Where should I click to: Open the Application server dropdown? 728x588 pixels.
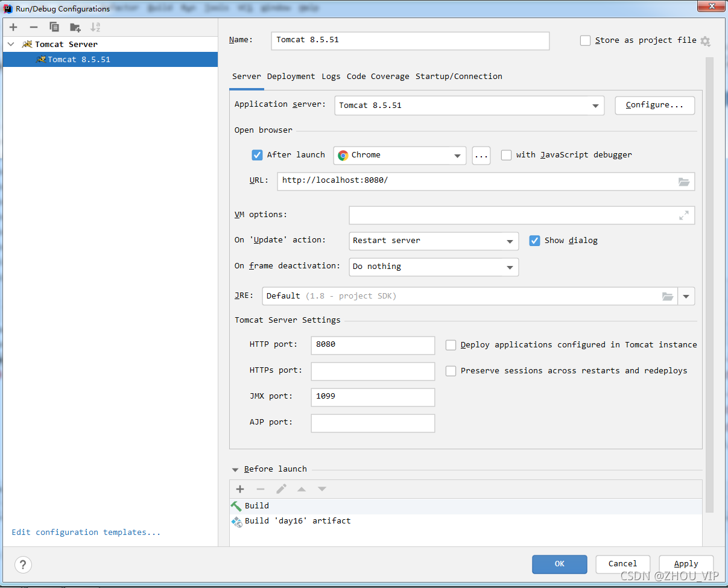pos(469,106)
